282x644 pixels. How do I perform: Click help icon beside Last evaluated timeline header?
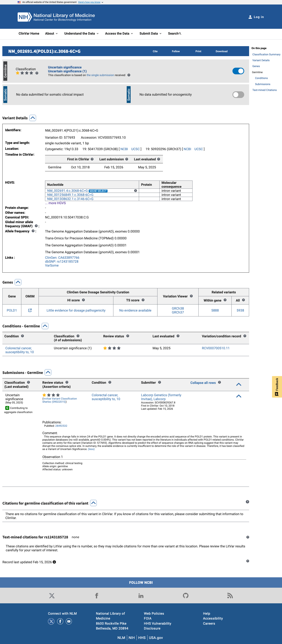tap(159, 159)
